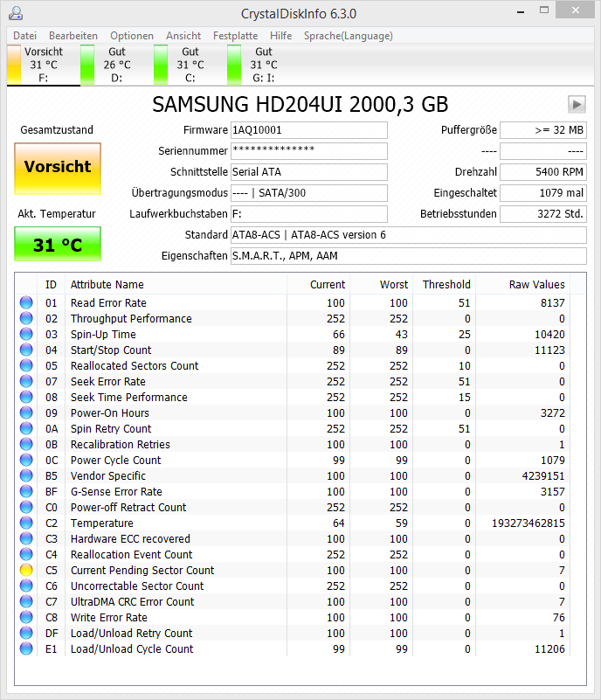
Task: Click the blue status icon for Start/Stop Count
Action: (x=26, y=350)
